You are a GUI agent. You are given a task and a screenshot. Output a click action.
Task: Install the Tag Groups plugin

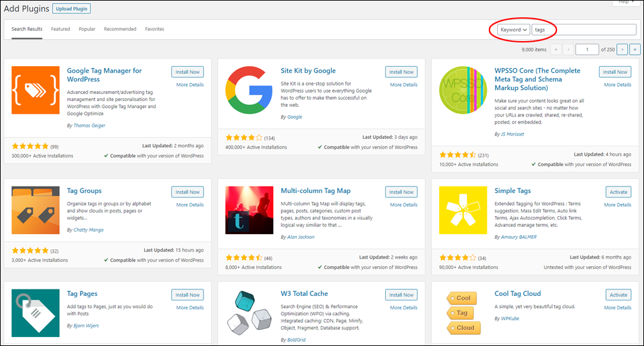click(x=187, y=192)
